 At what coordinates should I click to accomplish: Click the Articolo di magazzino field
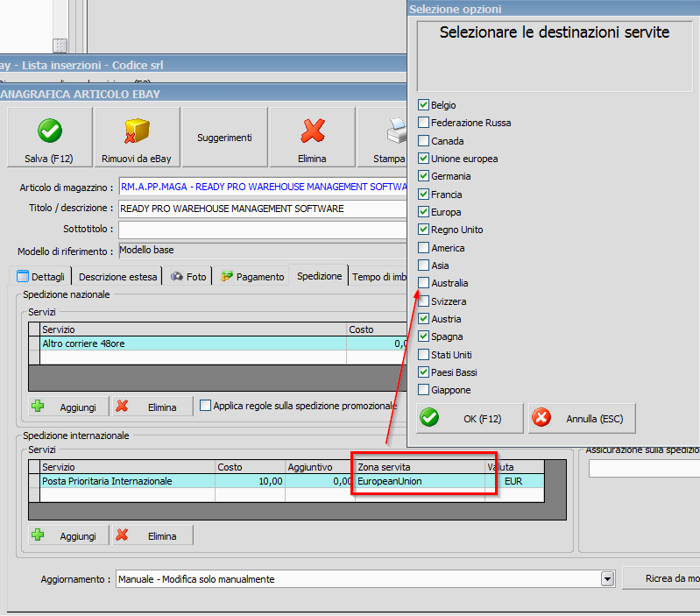click(x=263, y=187)
